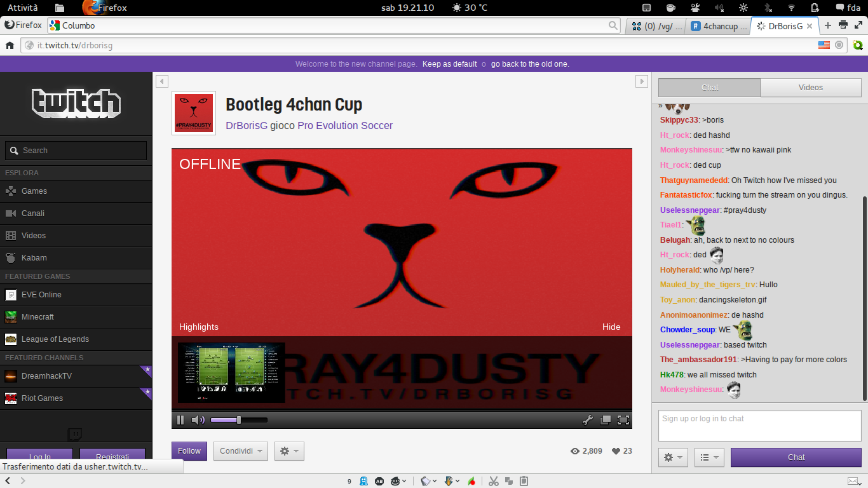Switch to the Videos tab
This screenshot has width=868, height=488.
811,88
